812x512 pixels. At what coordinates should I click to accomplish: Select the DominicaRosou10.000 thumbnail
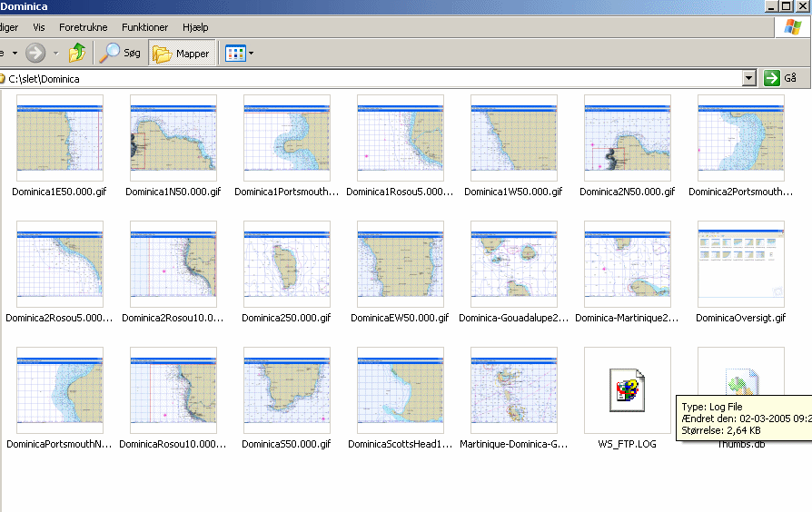coord(173,390)
